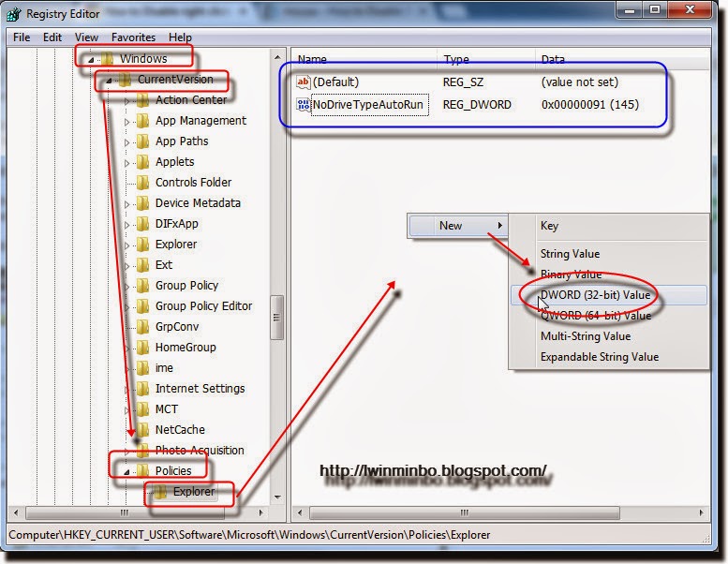
Task: Click the 0x00000091 (145) data cell
Action: [589, 105]
